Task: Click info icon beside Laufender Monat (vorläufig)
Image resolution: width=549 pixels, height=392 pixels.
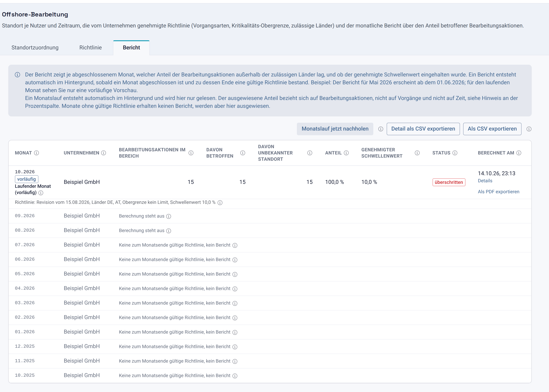Action: click(x=41, y=193)
